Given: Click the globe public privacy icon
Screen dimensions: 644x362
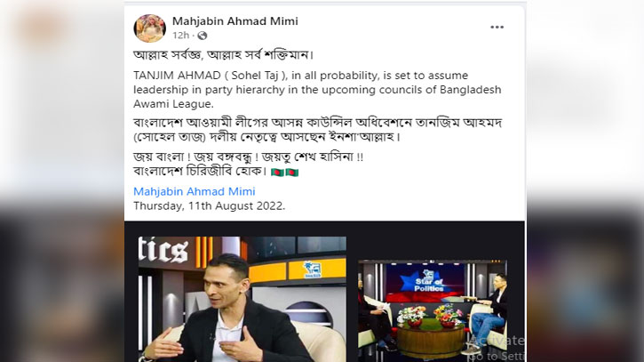Looking at the screenshot, I should 202,36.
